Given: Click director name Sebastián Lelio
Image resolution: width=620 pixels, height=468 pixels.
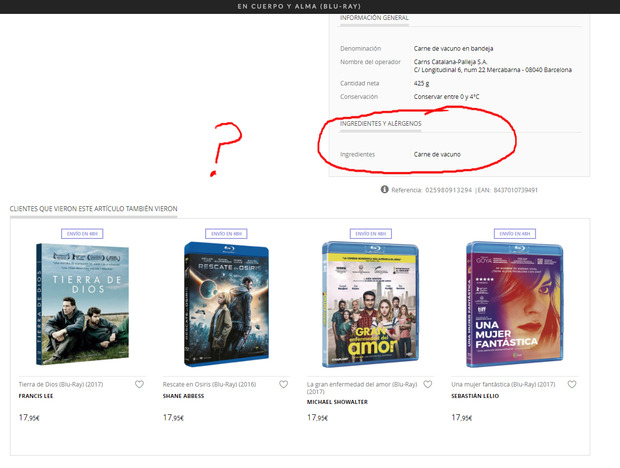Looking at the screenshot, I should pos(478,396).
